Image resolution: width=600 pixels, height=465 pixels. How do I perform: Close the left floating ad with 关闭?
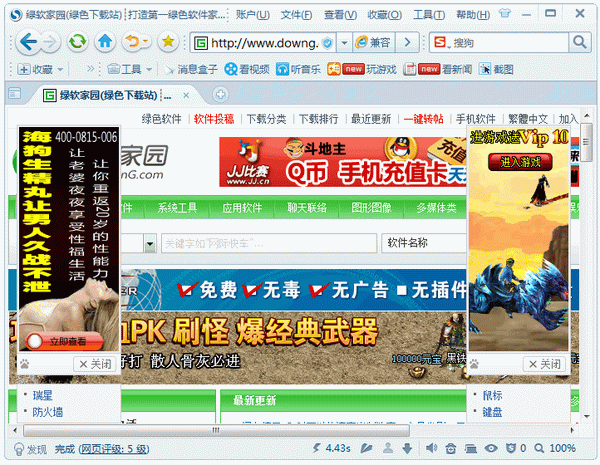95,364
